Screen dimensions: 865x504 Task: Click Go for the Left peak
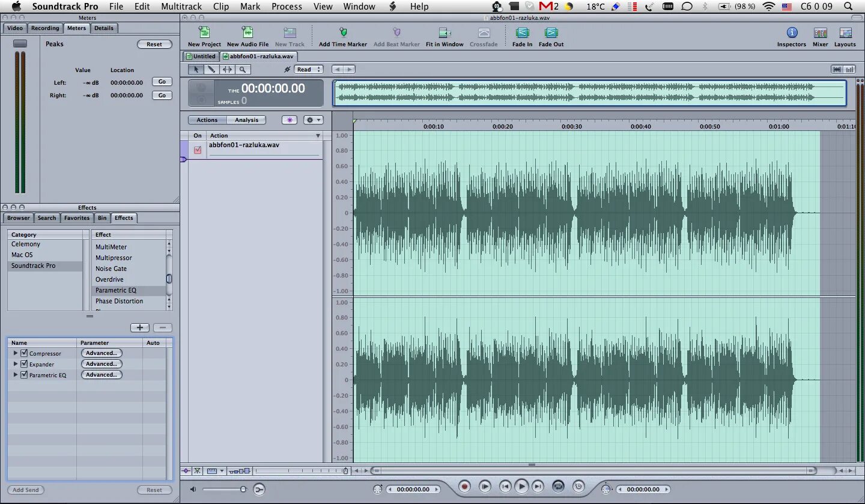(162, 82)
